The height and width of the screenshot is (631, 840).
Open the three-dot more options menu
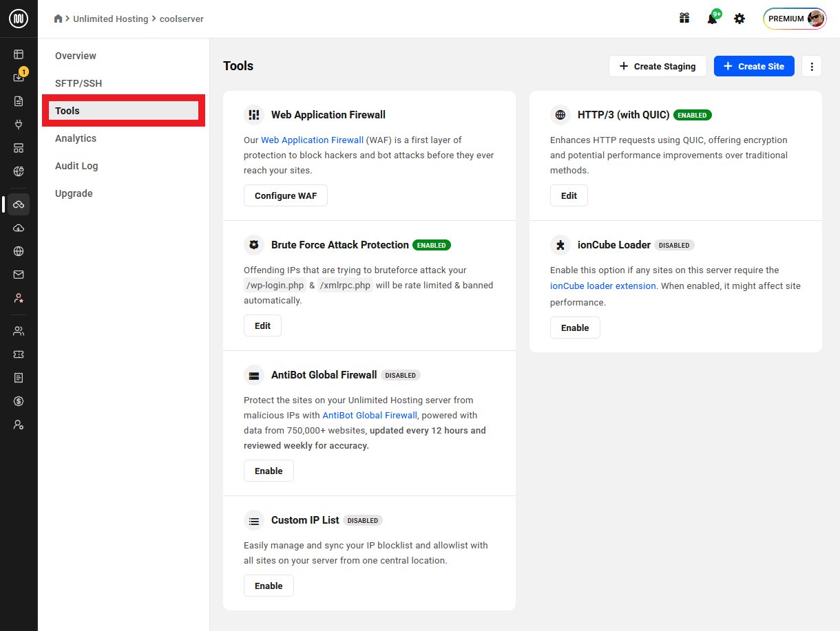pos(812,66)
